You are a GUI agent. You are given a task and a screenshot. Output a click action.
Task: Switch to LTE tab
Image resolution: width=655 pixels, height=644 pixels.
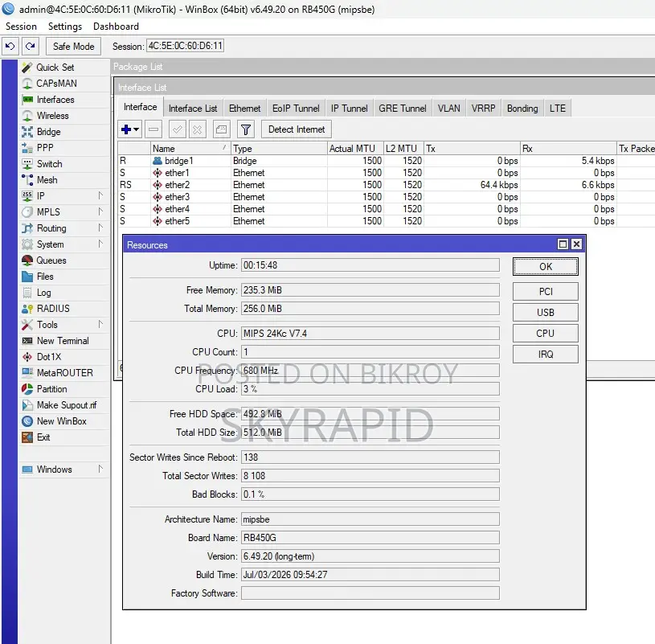point(557,109)
